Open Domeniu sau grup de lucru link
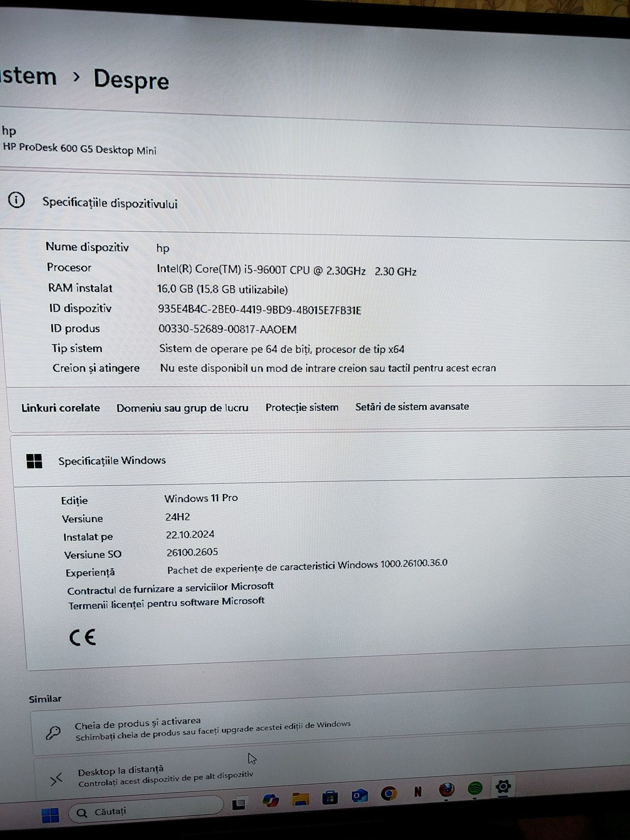Image resolution: width=630 pixels, height=840 pixels. 182,408
